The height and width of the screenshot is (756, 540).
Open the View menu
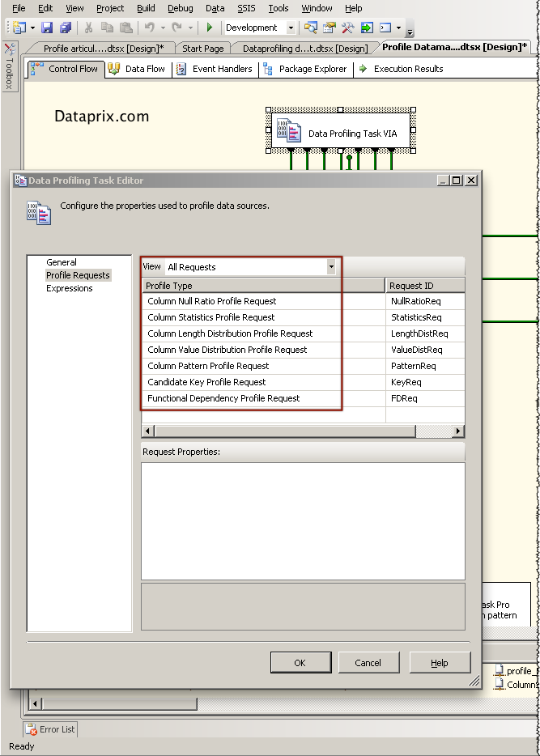coord(74,8)
